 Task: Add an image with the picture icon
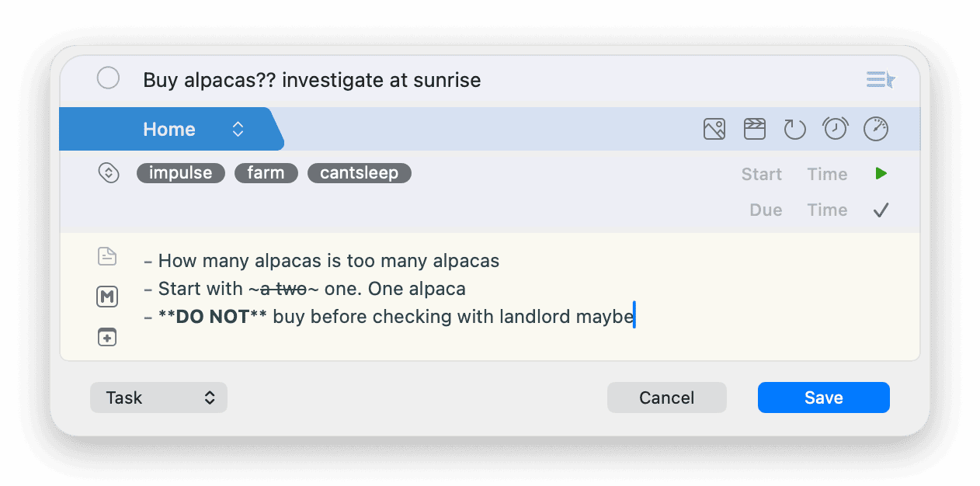coord(714,129)
